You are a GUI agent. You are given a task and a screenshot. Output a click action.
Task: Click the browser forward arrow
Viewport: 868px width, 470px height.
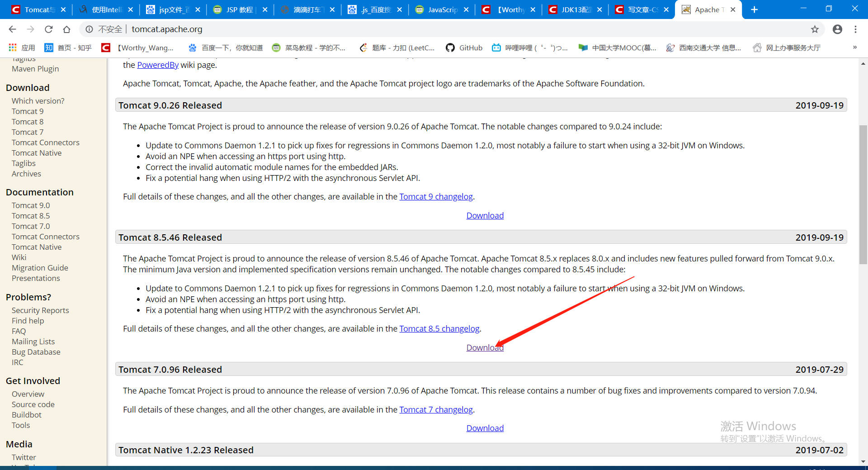pyautogui.click(x=30, y=29)
